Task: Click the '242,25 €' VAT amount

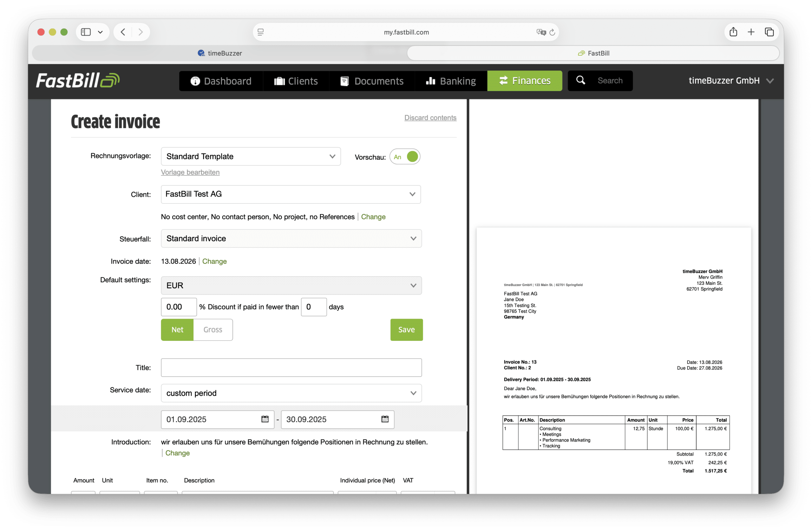Action: [x=717, y=462]
